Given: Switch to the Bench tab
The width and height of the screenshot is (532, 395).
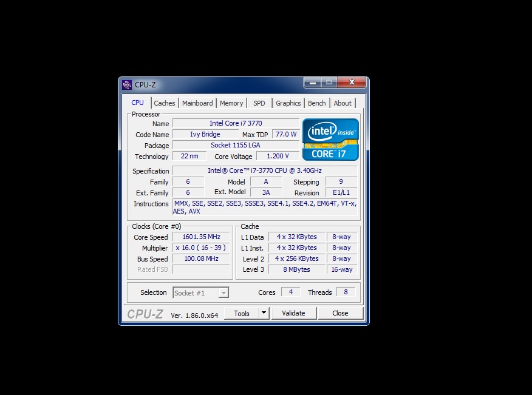Looking at the screenshot, I should [x=316, y=103].
